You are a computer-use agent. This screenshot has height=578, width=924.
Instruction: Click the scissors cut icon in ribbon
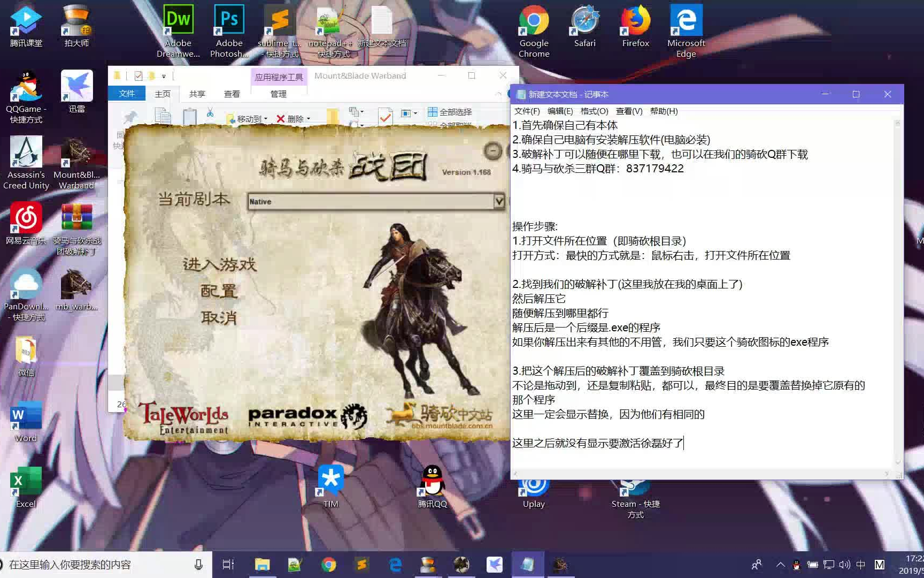210,112
